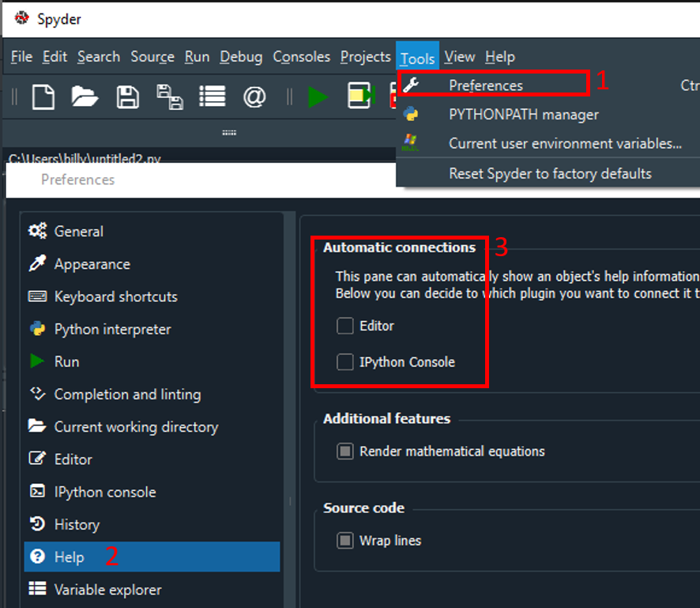
Task: Enable the Editor automatic connection checkbox
Action: pos(345,326)
